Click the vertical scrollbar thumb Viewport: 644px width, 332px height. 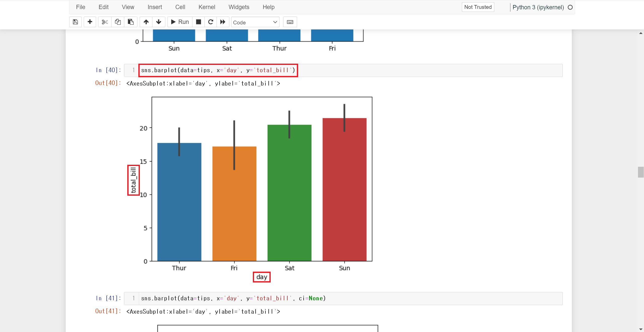[640, 172]
